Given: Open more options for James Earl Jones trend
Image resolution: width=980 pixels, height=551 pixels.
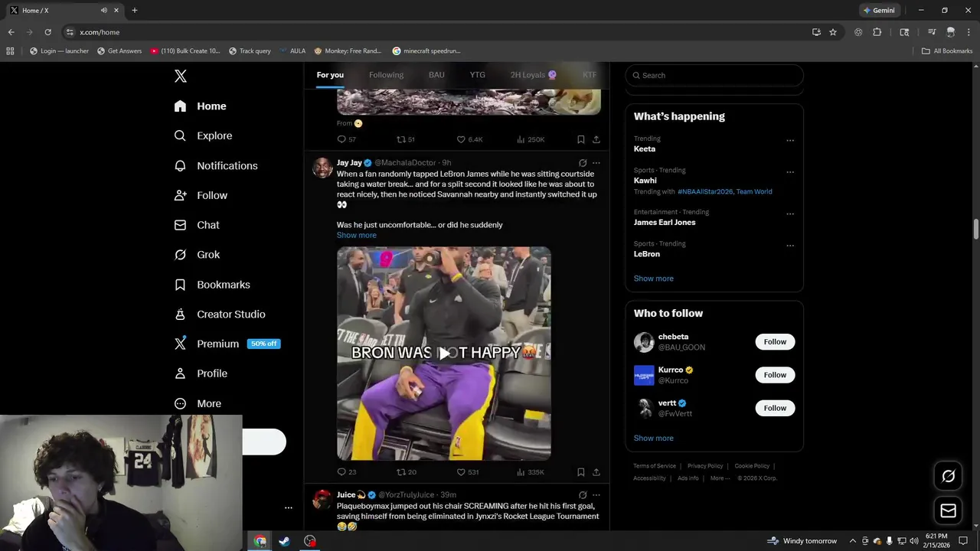Looking at the screenshot, I should [x=790, y=214].
